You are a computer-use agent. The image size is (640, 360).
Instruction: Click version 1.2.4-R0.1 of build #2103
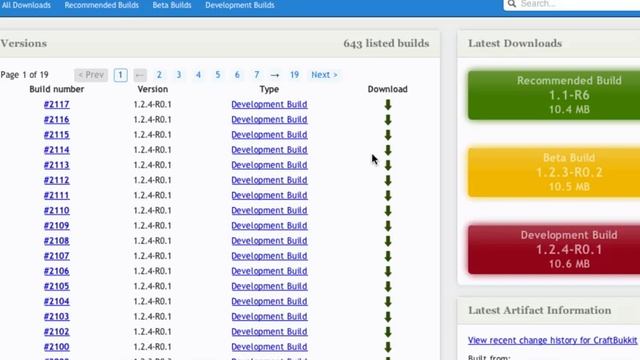coord(152,316)
